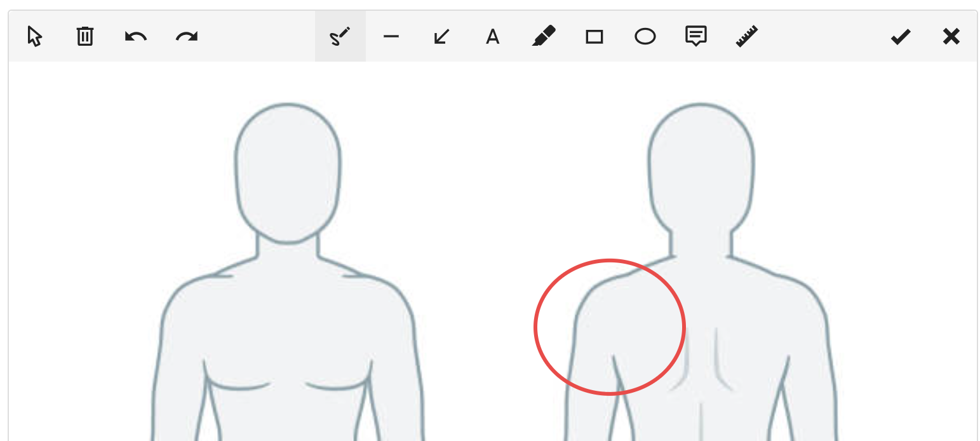Cancel editing with the X button
The height and width of the screenshot is (441, 980).
951,37
